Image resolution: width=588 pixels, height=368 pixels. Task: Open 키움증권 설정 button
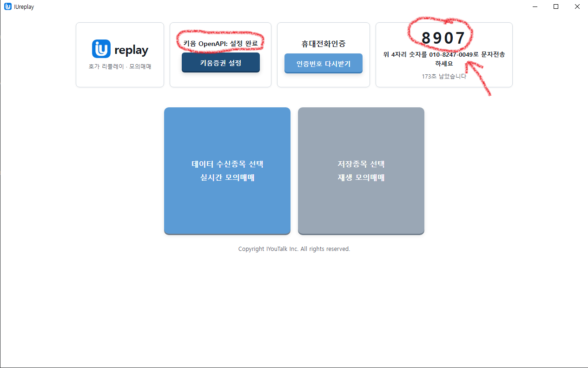(221, 63)
